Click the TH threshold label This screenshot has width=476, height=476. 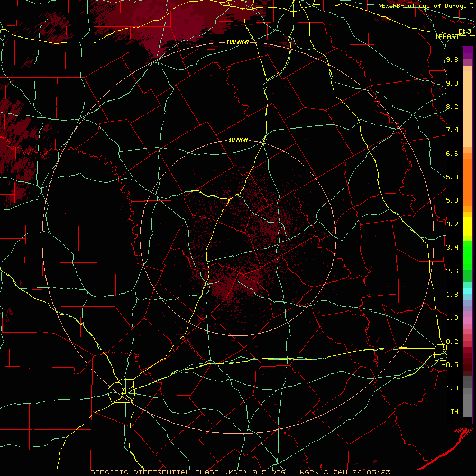[454, 411]
